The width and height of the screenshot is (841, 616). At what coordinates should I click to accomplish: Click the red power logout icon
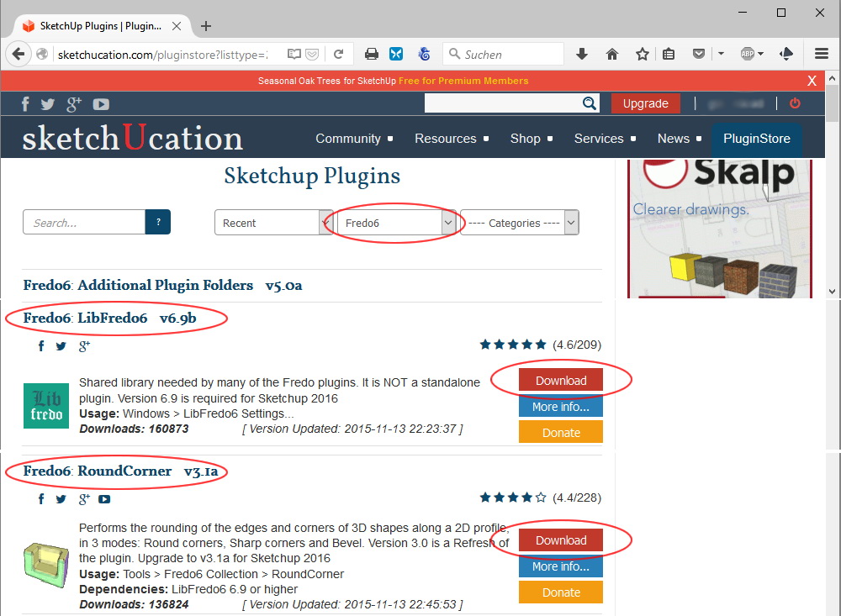(x=795, y=103)
